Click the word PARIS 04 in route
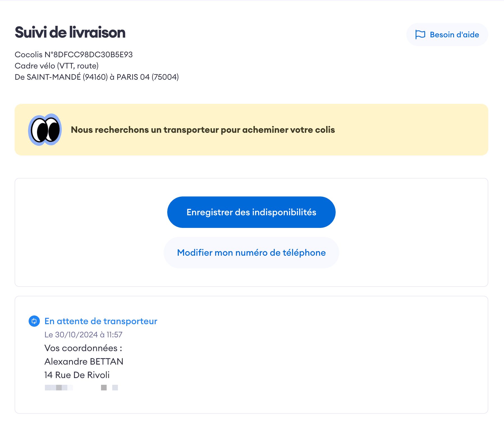Image resolution: width=504 pixels, height=421 pixels. 133,77
